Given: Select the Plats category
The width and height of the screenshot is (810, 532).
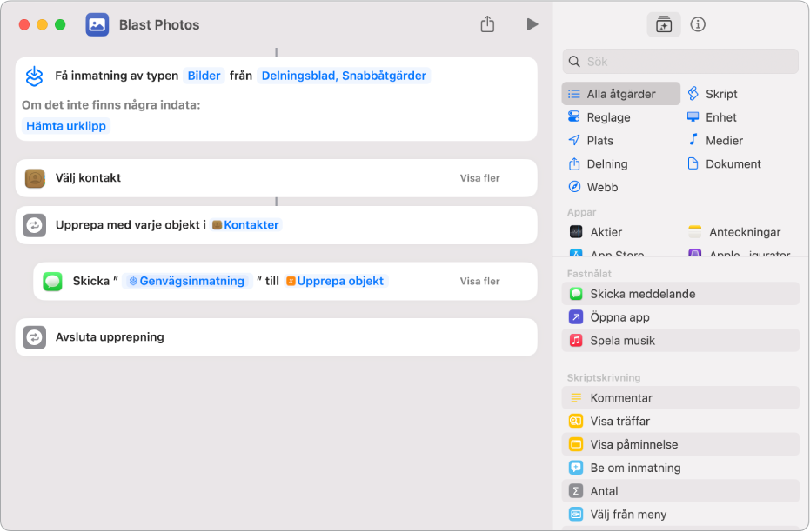Looking at the screenshot, I should (591, 140).
